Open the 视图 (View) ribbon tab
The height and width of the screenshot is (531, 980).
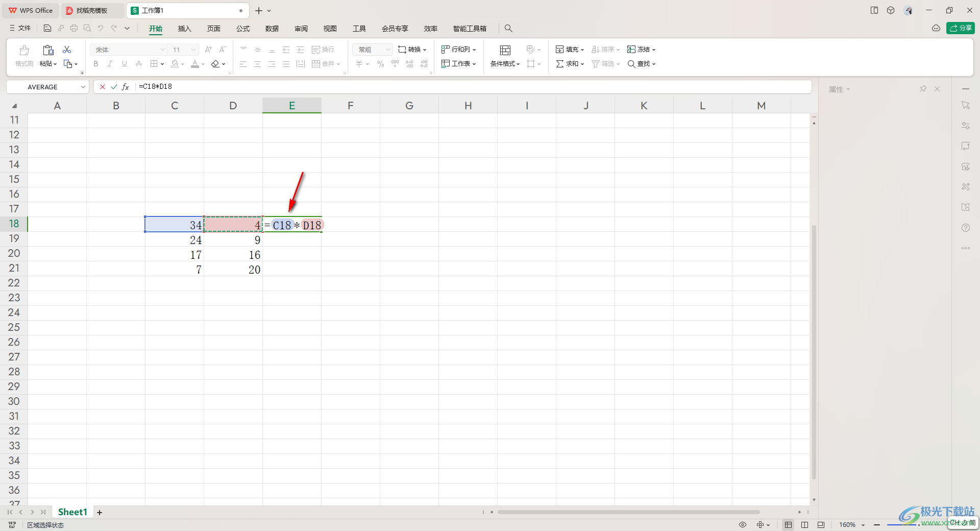tap(330, 29)
